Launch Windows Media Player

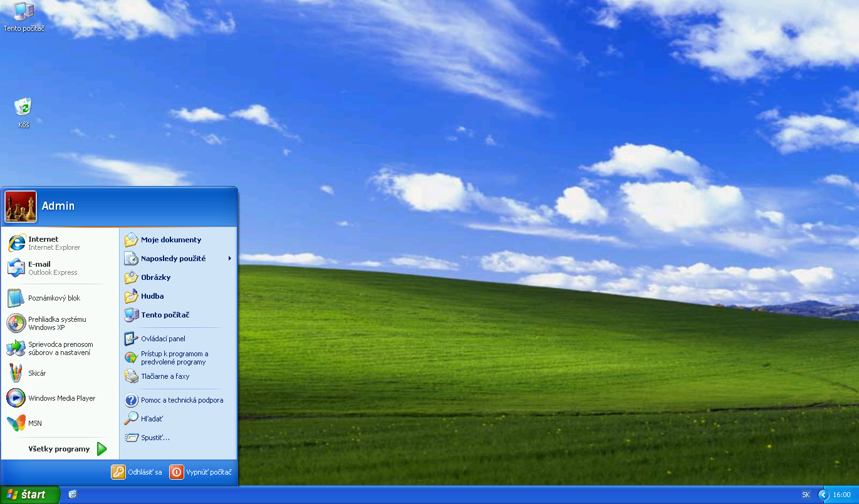(x=61, y=398)
